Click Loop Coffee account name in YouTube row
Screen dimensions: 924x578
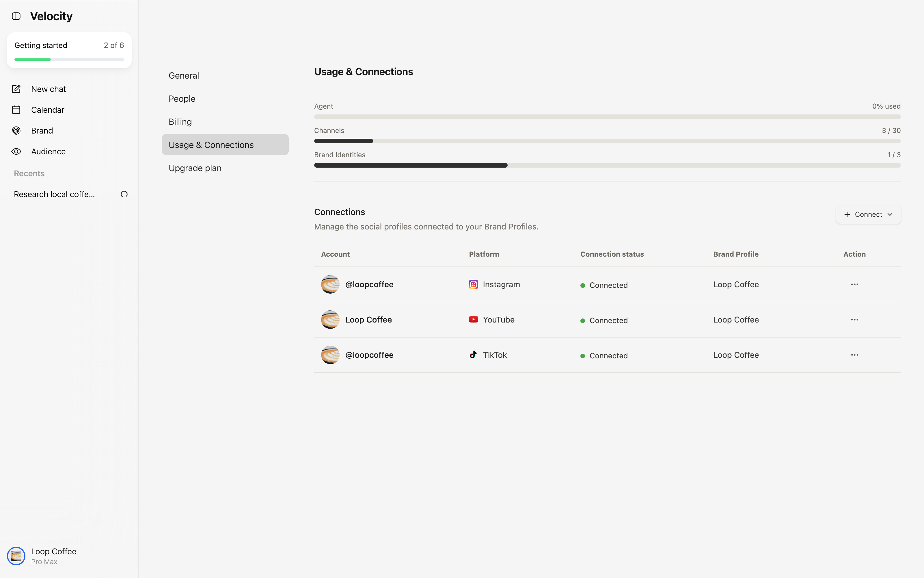point(368,320)
